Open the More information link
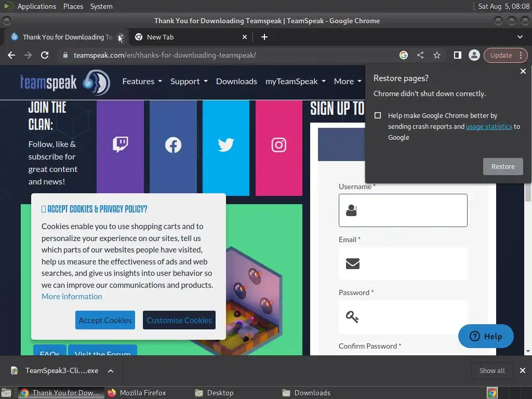 click(72, 297)
